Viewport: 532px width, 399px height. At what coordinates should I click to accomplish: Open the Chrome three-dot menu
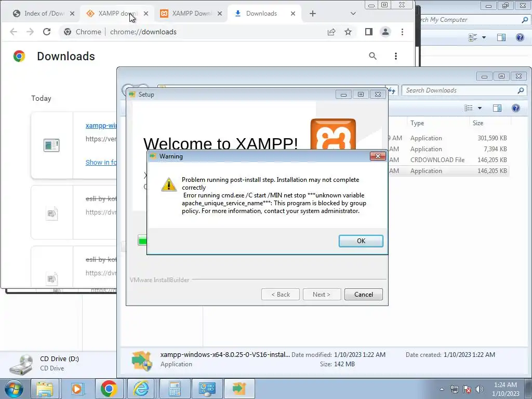point(403,32)
